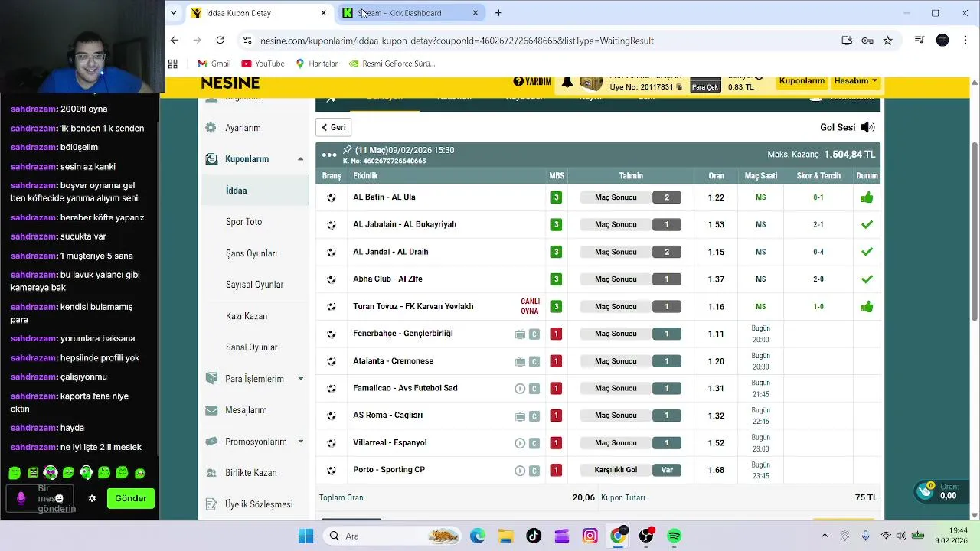Open the Kuponlarım header button

click(802, 80)
